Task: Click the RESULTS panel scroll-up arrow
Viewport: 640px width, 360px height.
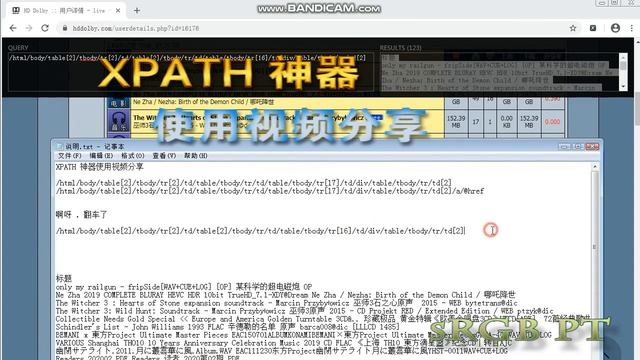Action: pos(623,57)
